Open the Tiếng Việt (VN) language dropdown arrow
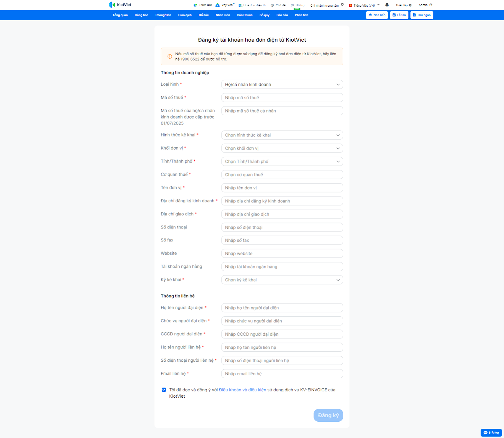 pyautogui.click(x=378, y=5)
